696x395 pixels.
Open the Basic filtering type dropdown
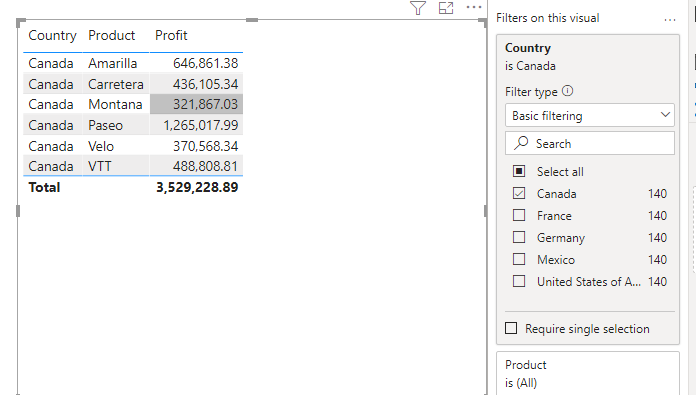click(589, 115)
